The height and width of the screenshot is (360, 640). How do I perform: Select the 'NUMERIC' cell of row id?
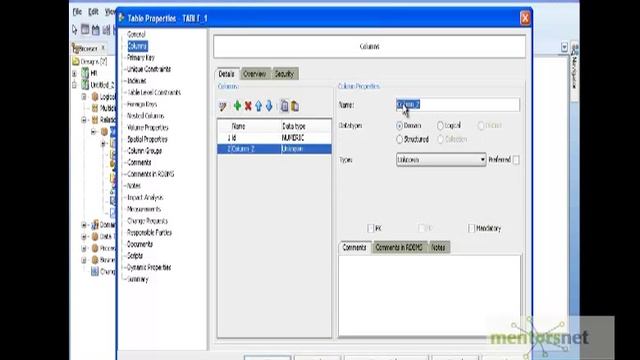pyautogui.click(x=306, y=138)
